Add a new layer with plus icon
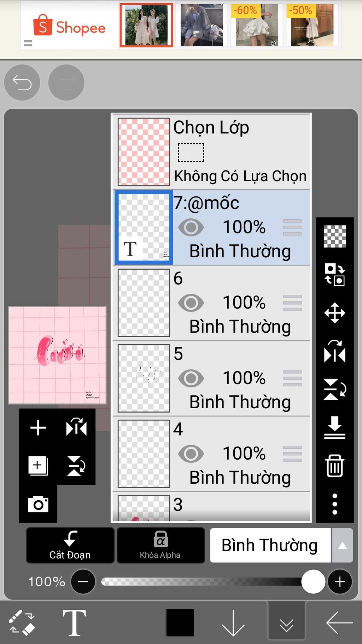 pyautogui.click(x=38, y=427)
